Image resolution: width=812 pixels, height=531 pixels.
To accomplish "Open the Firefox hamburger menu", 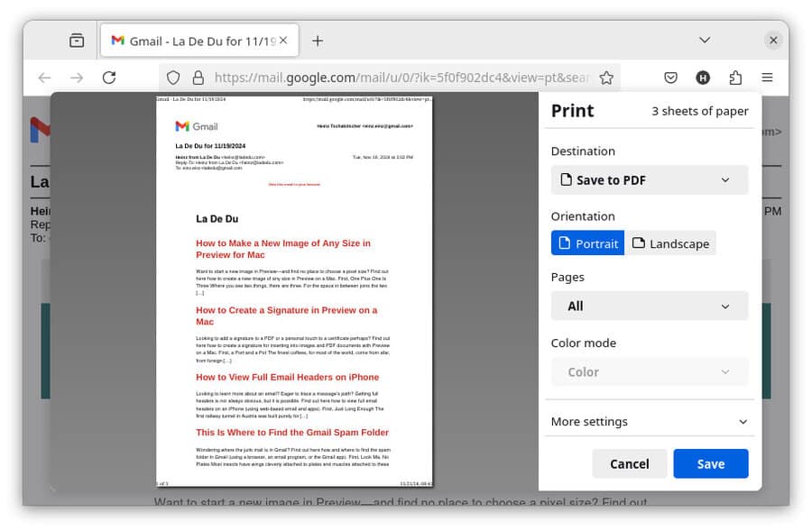I will pyautogui.click(x=767, y=78).
